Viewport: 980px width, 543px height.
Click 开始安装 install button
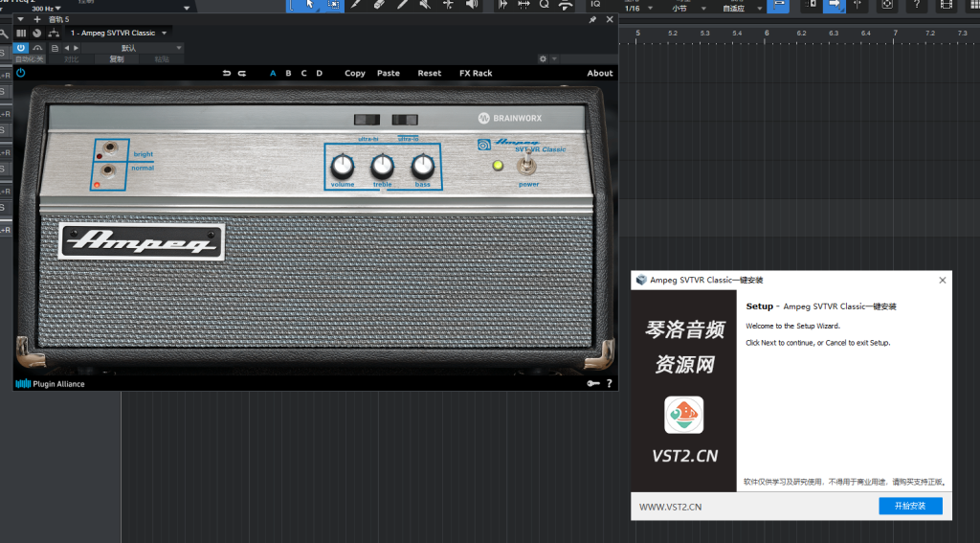pyautogui.click(x=910, y=506)
